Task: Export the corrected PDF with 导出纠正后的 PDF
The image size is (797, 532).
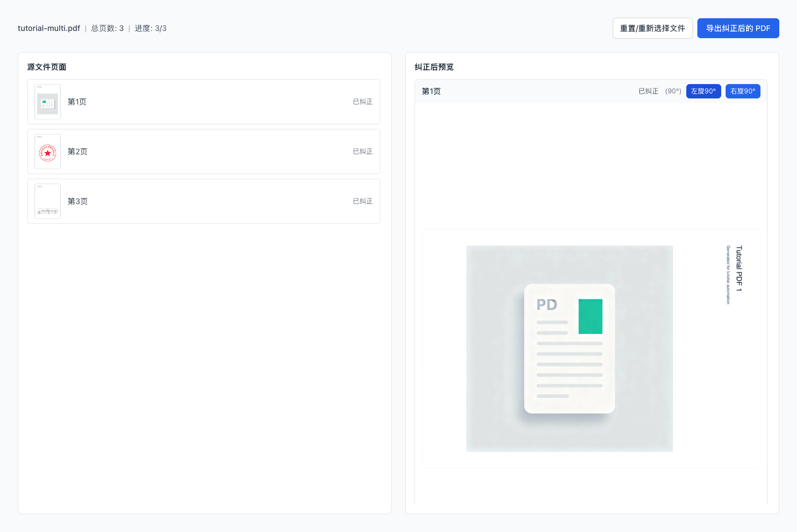Action: [738, 28]
